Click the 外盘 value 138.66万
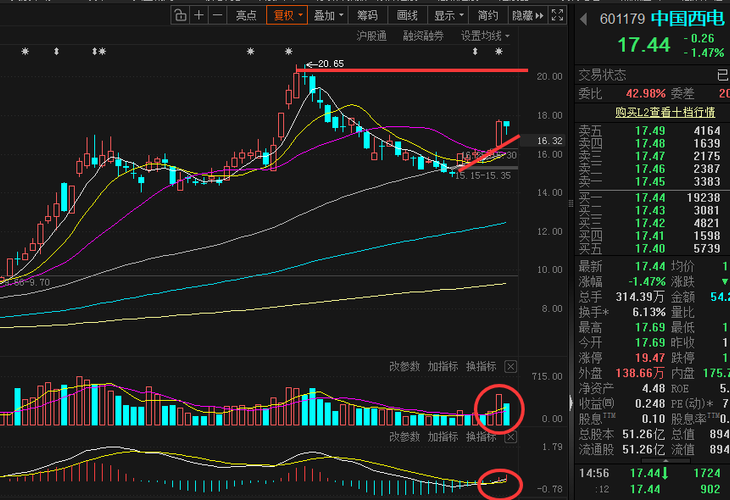This screenshot has width=730, height=500. (640, 373)
